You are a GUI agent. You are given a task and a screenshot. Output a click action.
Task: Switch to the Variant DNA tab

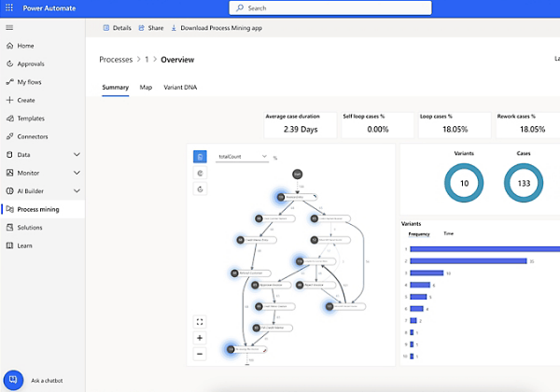click(180, 88)
